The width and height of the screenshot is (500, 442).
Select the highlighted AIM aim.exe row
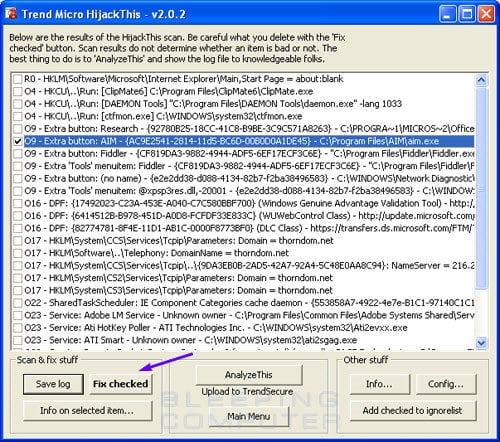[x=249, y=141]
